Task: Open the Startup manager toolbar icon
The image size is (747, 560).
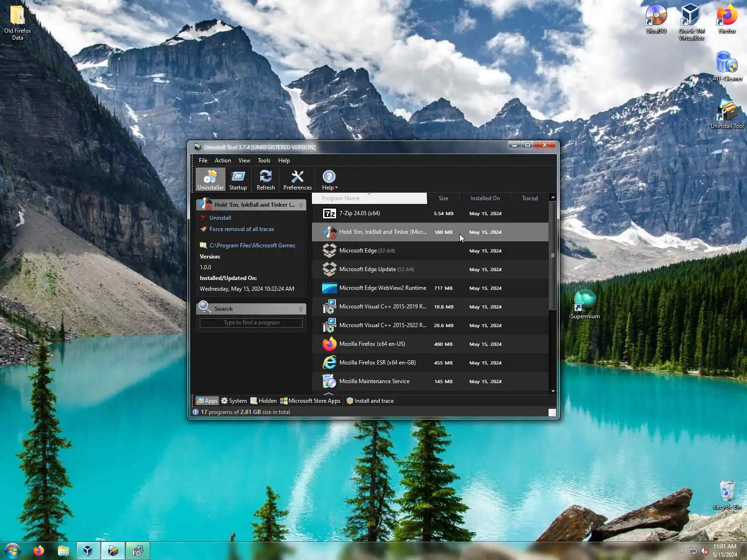Action: (x=238, y=180)
